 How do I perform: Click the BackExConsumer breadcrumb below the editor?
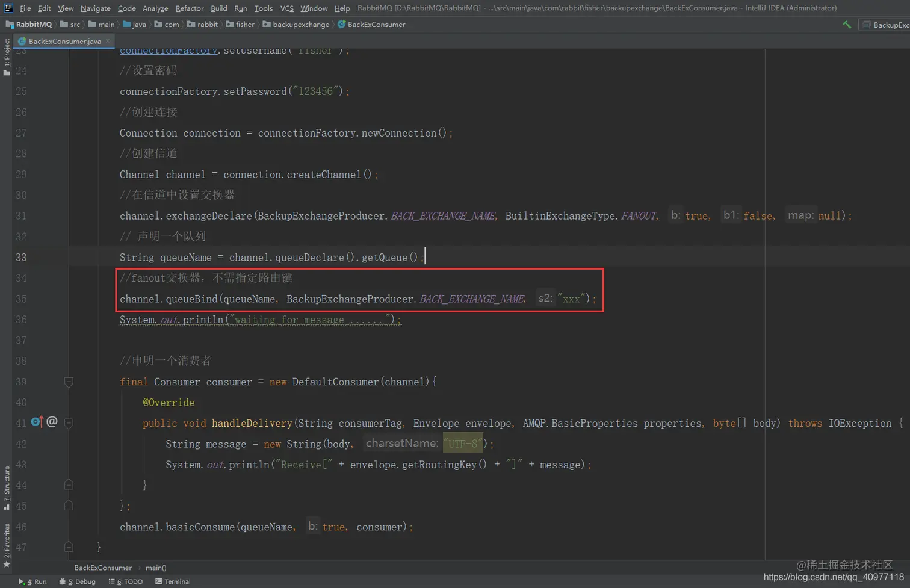[x=103, y=568]
